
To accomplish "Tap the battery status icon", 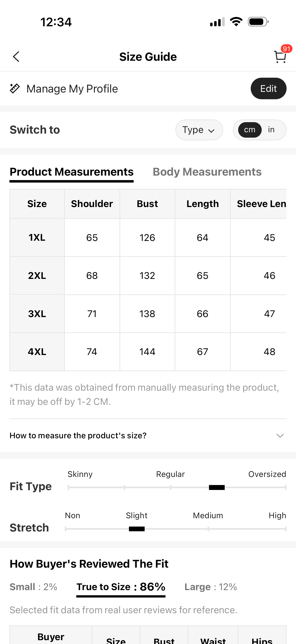I will click(258, 22).
